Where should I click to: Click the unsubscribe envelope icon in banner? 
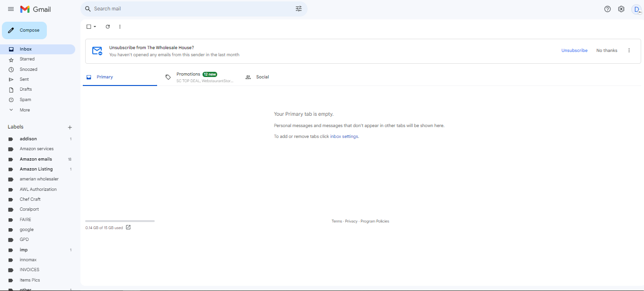[x=97, y=51]
